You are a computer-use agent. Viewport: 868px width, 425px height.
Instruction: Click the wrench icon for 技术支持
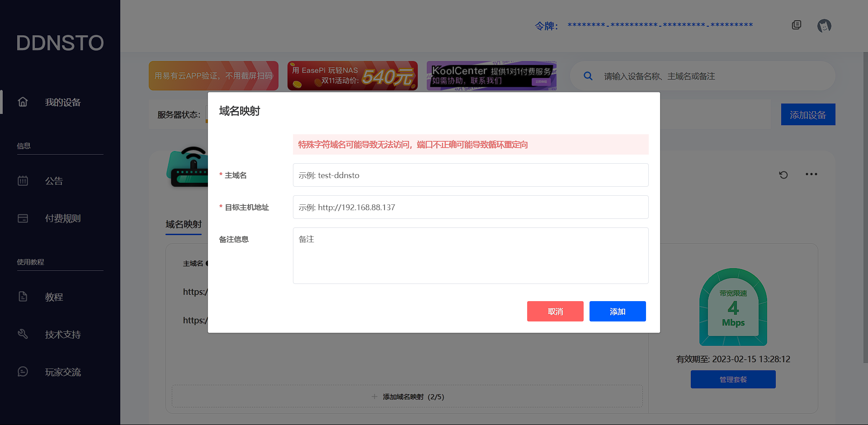[23, 334]
